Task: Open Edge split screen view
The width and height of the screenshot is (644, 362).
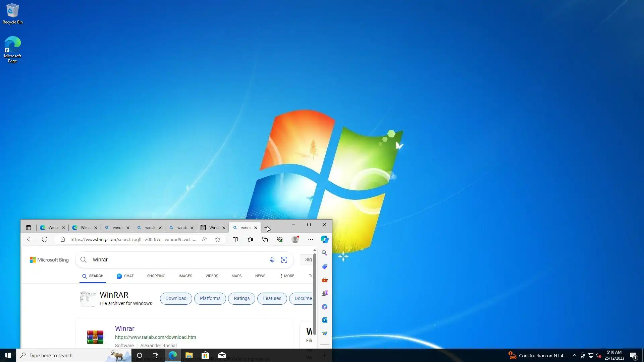Action: (x=235, y=239)
